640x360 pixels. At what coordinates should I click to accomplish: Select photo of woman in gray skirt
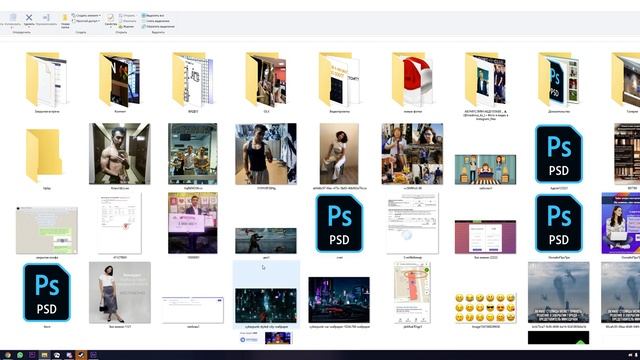tap(120, 292)
